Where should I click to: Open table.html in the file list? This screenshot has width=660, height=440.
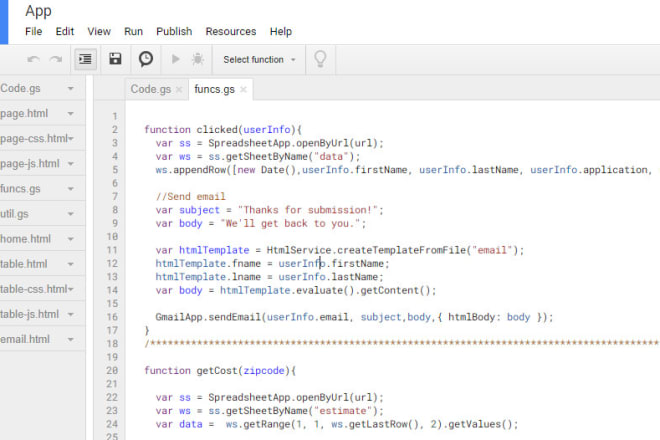tap(24, 264)
